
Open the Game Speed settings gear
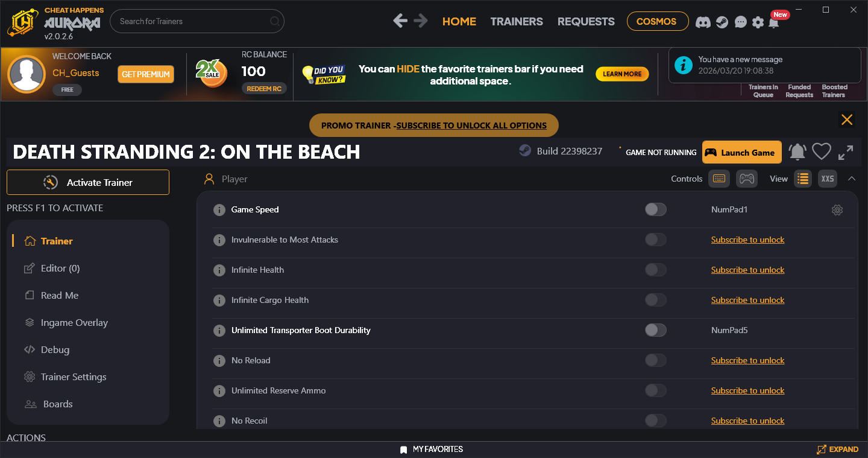tap(837, 210)
